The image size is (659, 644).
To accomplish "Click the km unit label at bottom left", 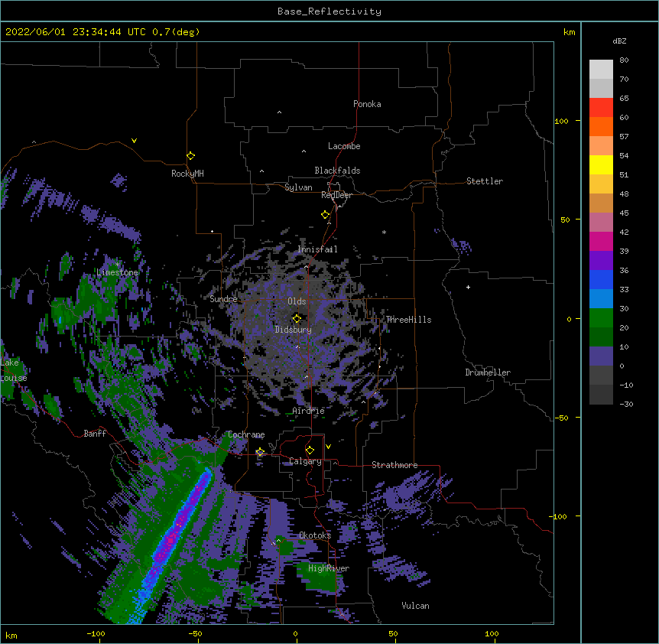I will tap(11, 635).
